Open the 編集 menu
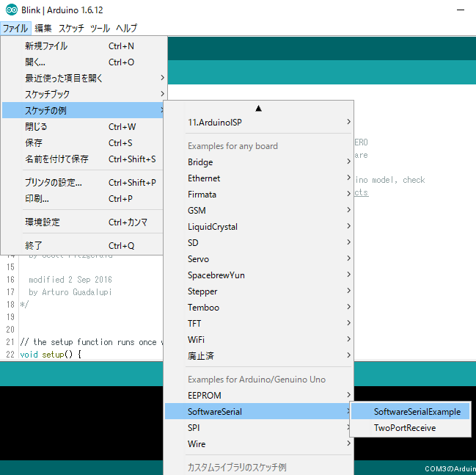 click(x=43, y=29)
